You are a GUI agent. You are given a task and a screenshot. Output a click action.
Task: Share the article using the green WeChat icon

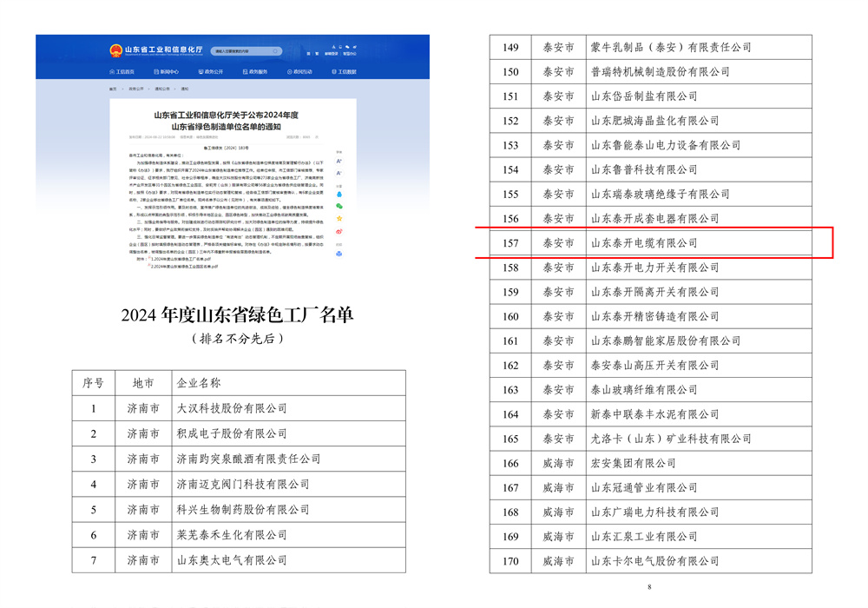pyautogui.click(x=339, y=206)
